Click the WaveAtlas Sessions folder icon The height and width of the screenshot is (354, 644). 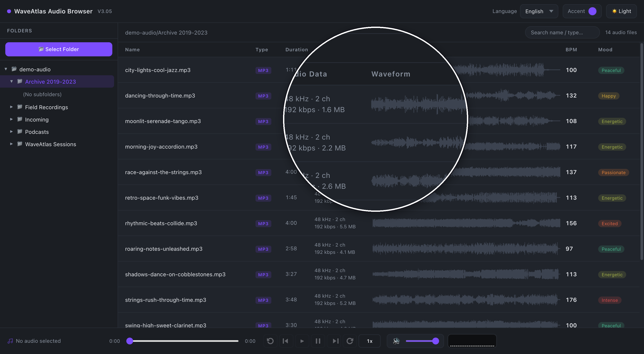tap(20, 144)
